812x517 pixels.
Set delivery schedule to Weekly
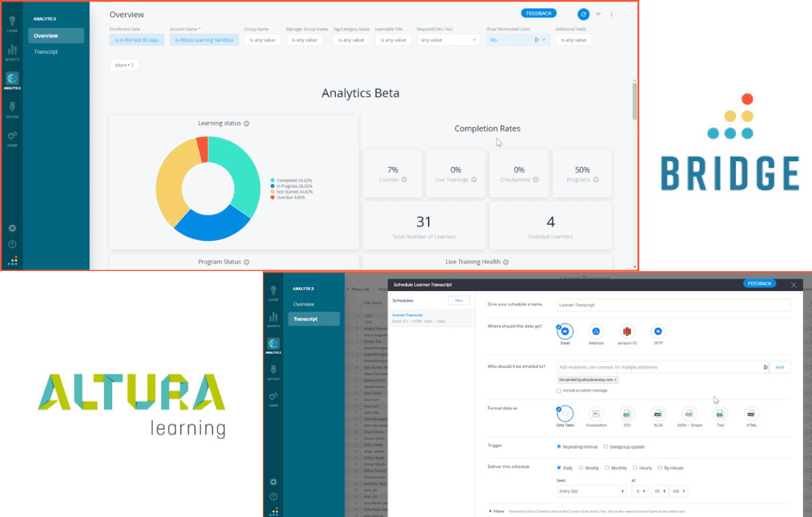click(581, 468)
